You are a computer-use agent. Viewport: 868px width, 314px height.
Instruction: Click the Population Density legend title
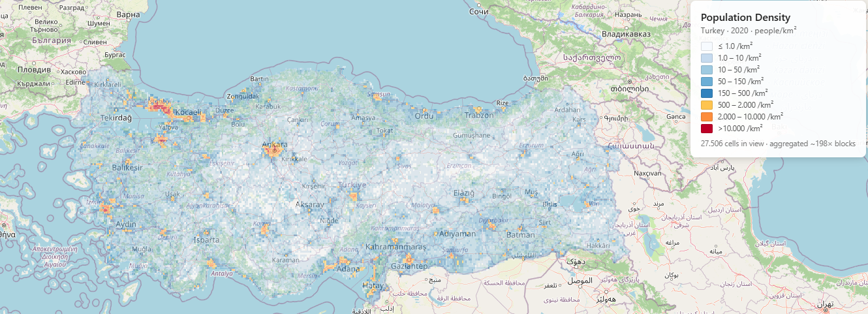[745, 18]
